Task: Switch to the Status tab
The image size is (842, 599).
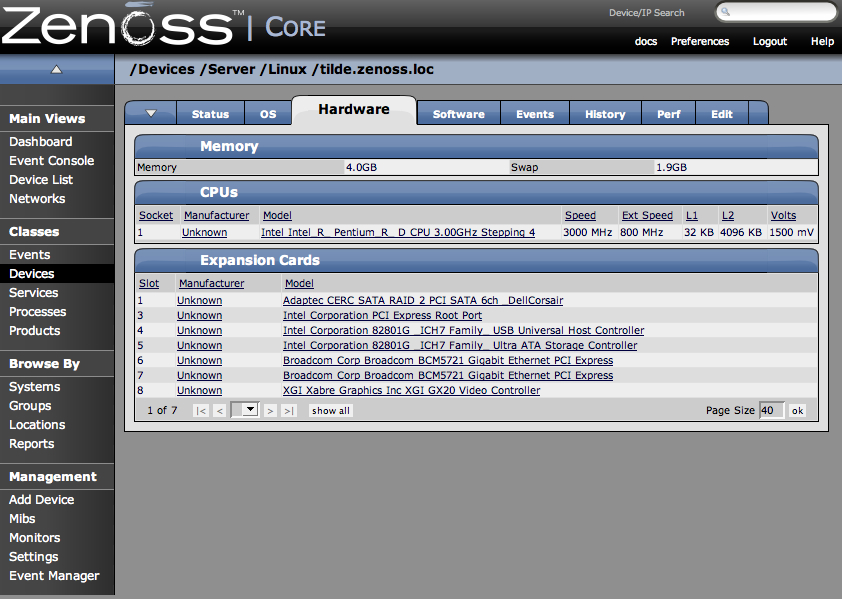Action: click(210, 114)
